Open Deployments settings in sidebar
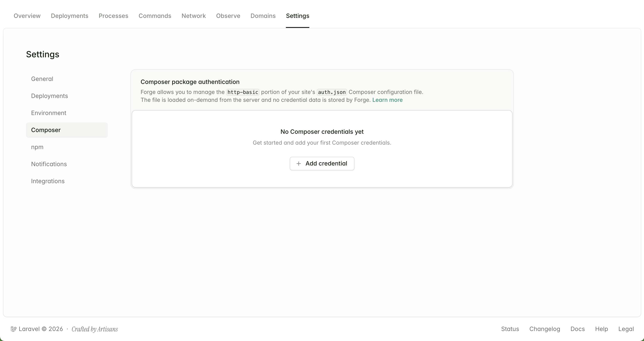644x341 pixels. point(67,96)
